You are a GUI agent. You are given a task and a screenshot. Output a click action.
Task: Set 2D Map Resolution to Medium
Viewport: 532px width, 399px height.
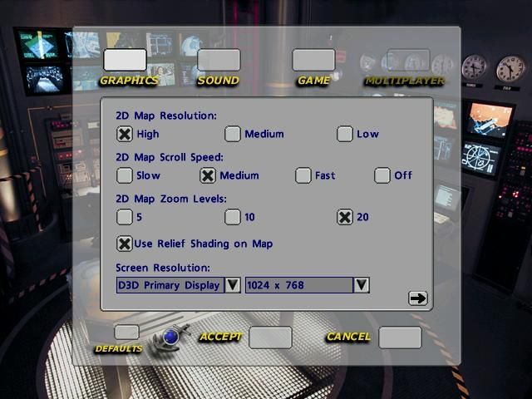(x=233, y=134)
